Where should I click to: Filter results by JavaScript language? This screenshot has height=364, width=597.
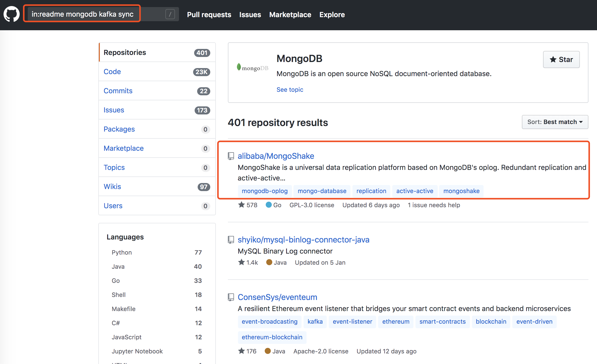click(x=157, y=337)
